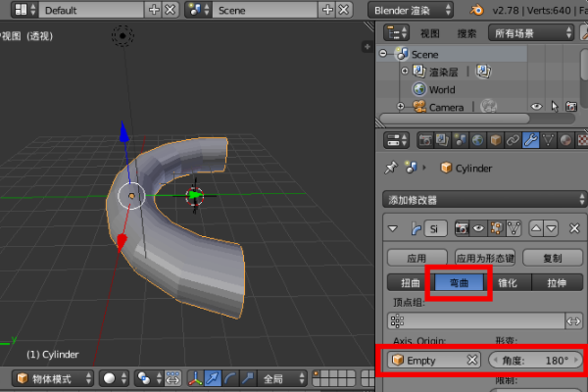
Task: Switch to the Scene properties tab
Action: [460, 141]
